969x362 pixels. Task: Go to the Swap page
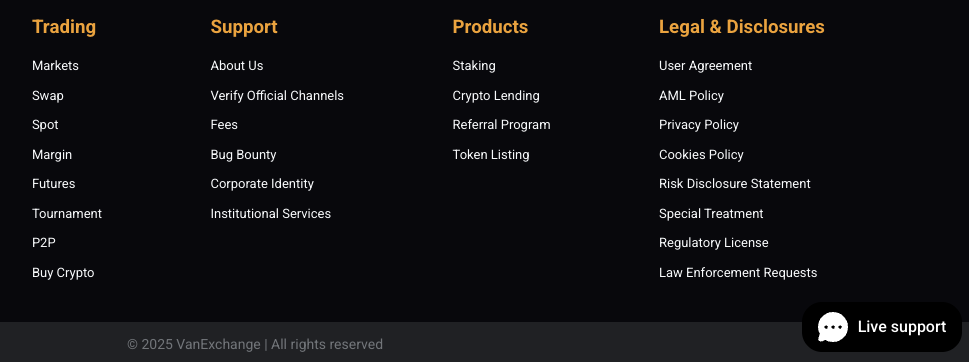pos(48,96)
